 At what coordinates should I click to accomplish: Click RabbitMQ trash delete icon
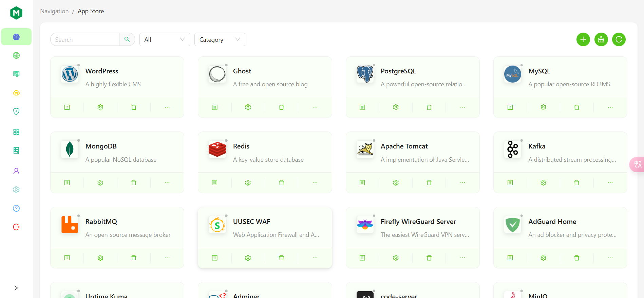point(134,258)
